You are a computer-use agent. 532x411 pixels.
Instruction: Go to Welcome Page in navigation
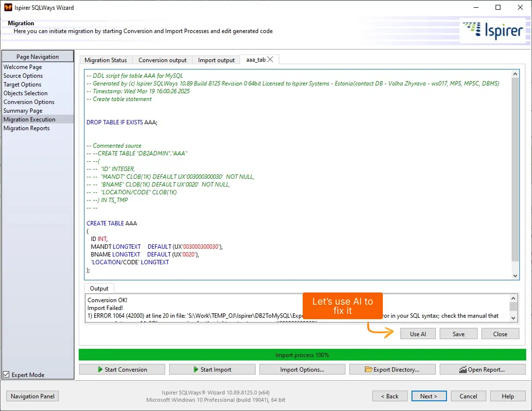(23, 67)
